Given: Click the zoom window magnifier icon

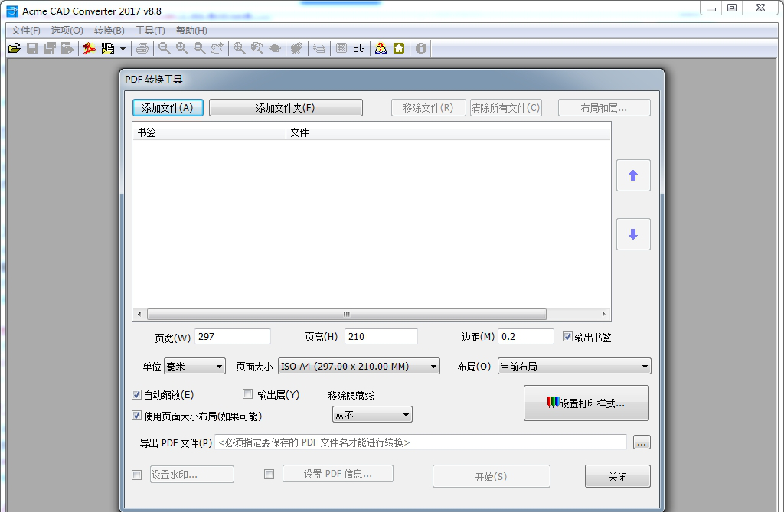Looking at the screenshot, I should [x=199, y=48].
